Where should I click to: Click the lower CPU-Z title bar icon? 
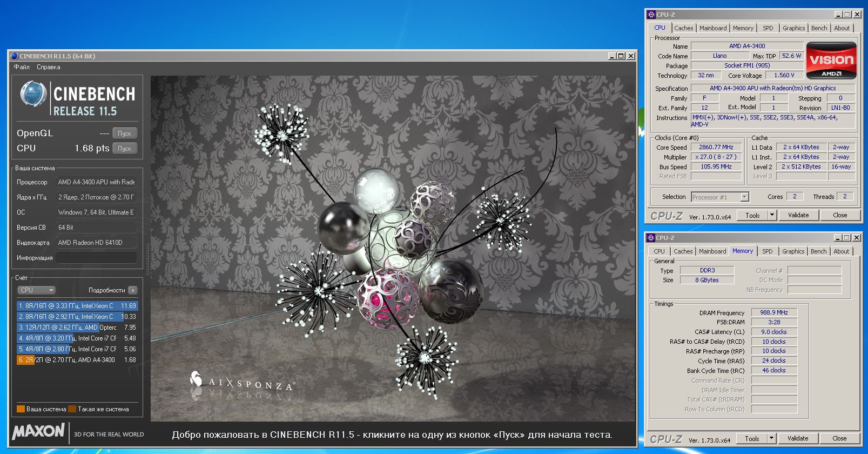point(651,238)
